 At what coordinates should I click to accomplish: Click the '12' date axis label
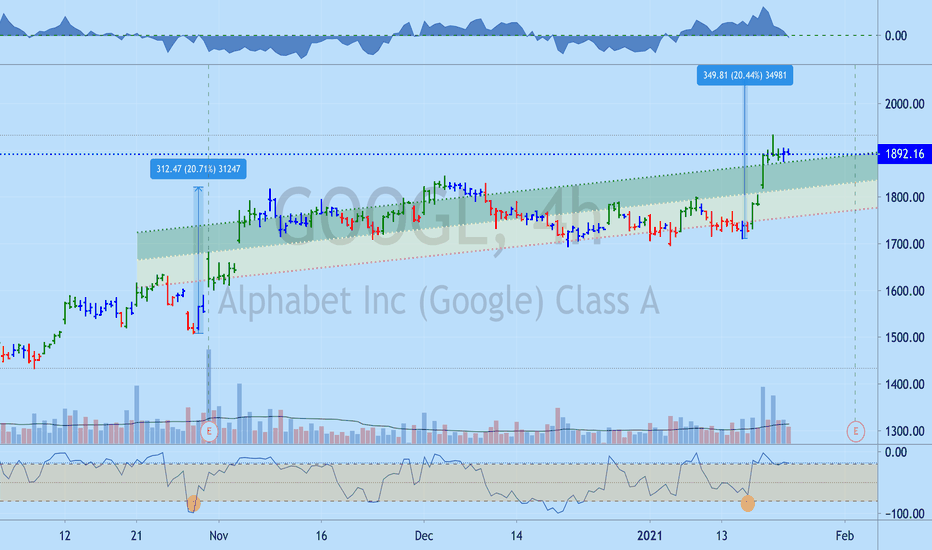point(65,536)
